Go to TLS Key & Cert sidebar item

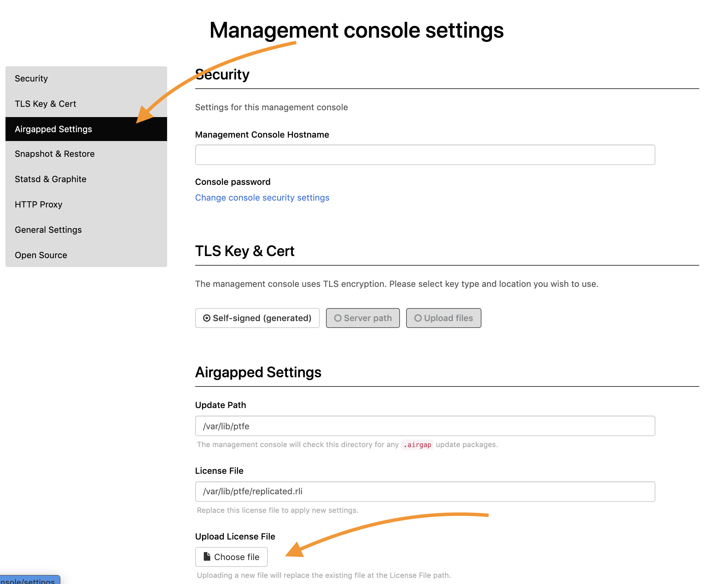(45, 104)
